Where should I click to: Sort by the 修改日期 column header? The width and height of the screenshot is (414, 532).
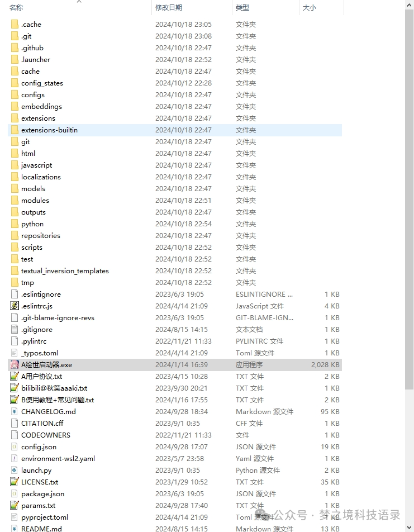(x=169, y=7)
